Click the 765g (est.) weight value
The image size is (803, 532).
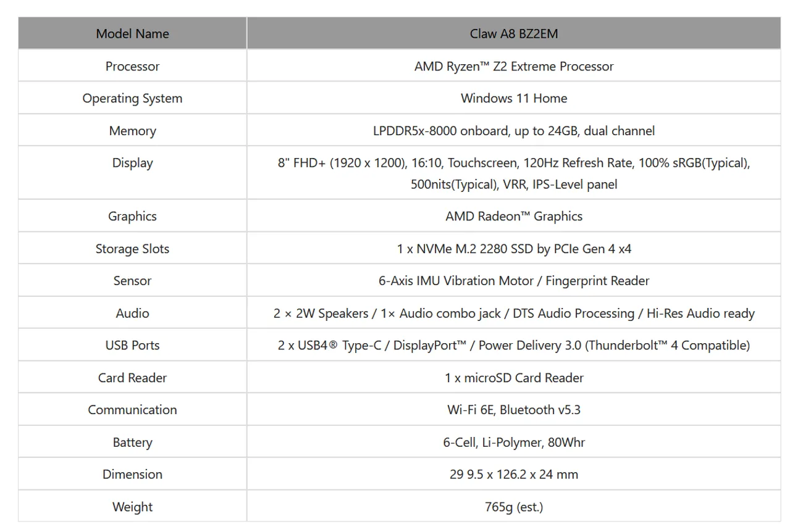click(513, 507)
